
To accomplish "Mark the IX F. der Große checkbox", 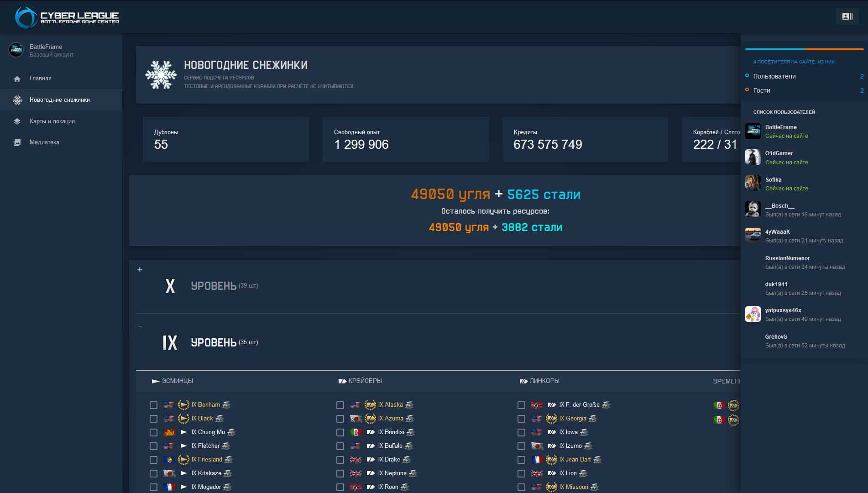I will (521, 405).
